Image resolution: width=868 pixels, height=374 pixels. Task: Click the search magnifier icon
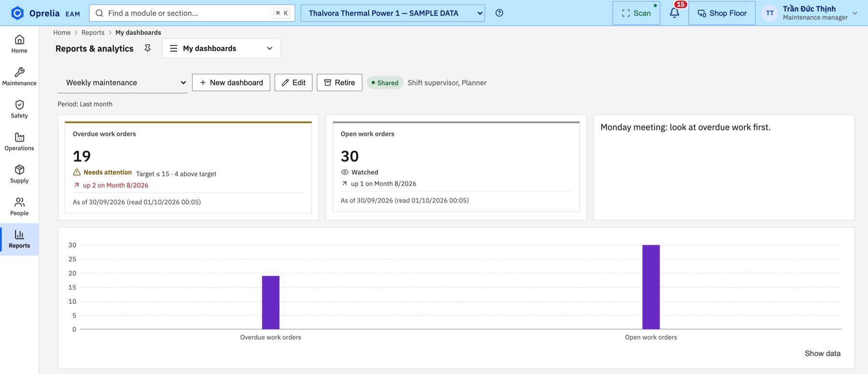pos(99,13)
